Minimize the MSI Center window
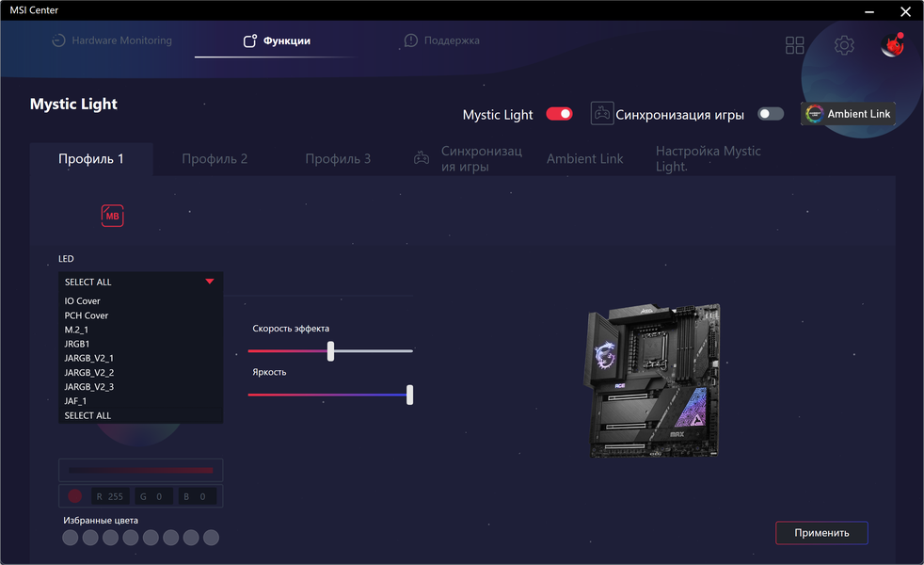Screen dimensions: 924x565 tap(869, 11)
